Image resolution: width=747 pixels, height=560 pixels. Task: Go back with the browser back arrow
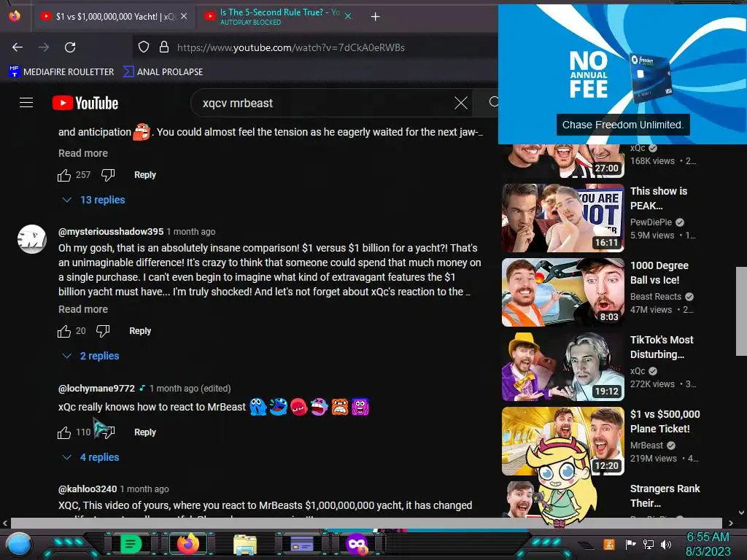(x=18, y=47)
